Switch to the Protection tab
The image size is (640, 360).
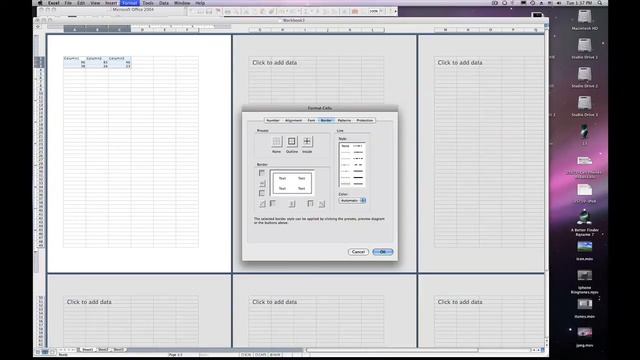pos(364,120)
